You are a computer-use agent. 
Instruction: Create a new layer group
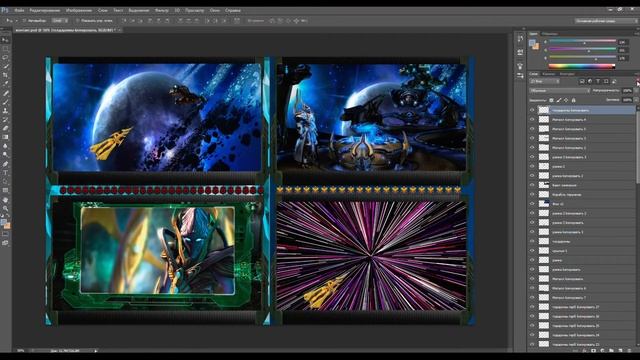[611, 350]
